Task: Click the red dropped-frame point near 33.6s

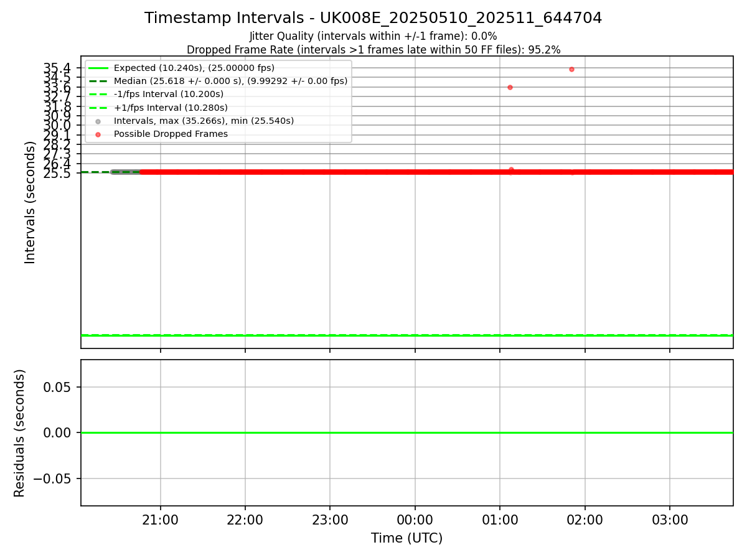Action: click(510, 87)
